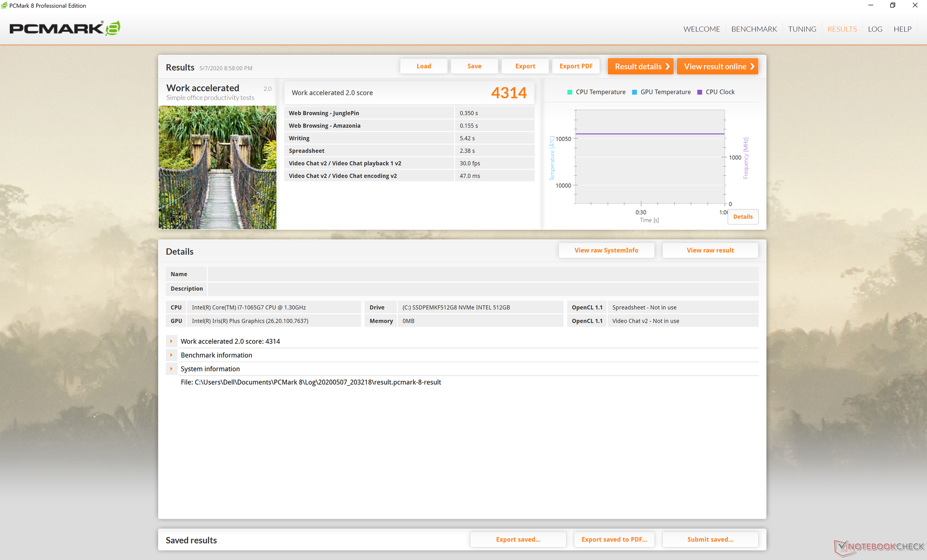This screenshot has height=560, width=927.
Task: Click View result online button
Action: tap(717, 67)
